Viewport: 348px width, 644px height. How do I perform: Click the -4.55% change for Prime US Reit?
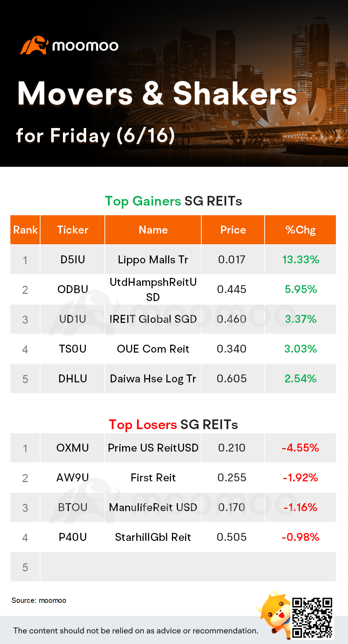[300, 448]
